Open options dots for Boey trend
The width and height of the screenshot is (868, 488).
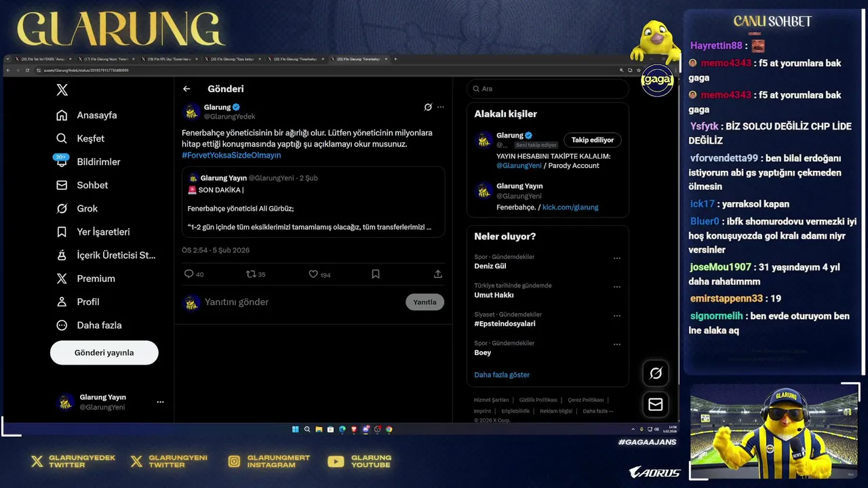pyautogui.click(x=617, y=344)
